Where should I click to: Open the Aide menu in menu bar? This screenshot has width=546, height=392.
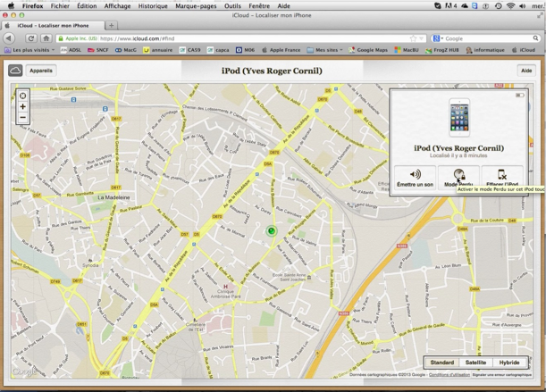(284, 6)
